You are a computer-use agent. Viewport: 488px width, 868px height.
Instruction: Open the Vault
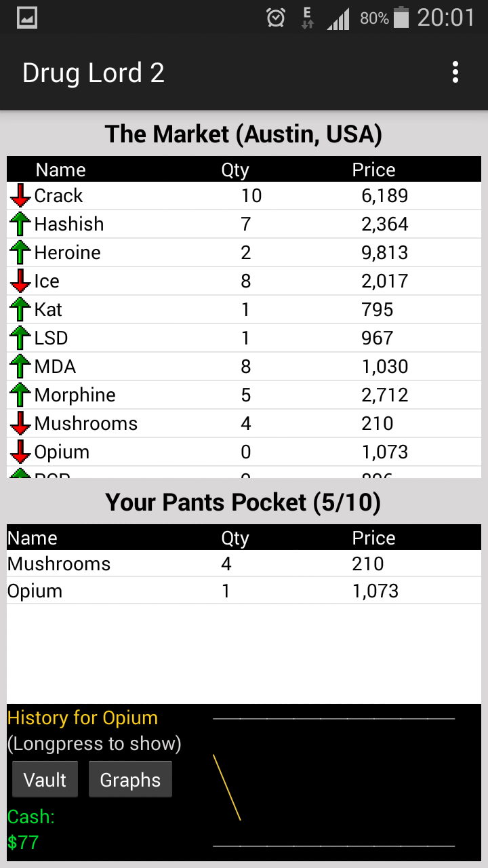click(45, 780)
